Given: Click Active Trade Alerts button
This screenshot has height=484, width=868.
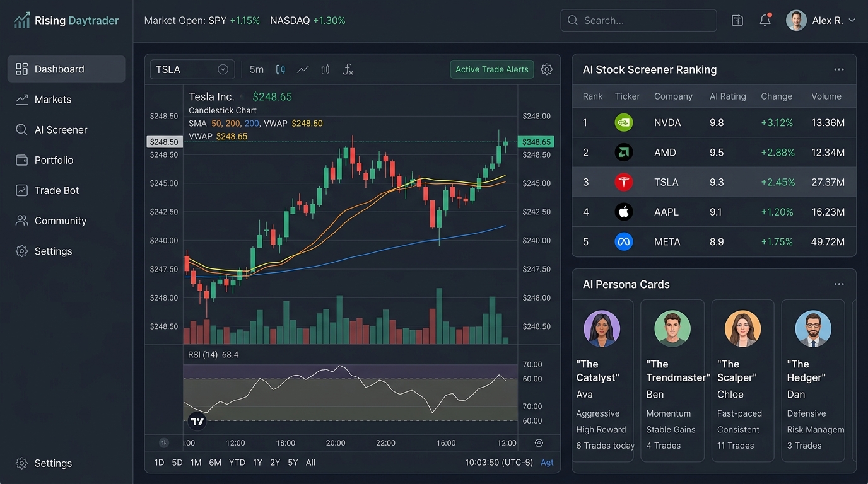Looking at the screenshot, I should [492, 69].
